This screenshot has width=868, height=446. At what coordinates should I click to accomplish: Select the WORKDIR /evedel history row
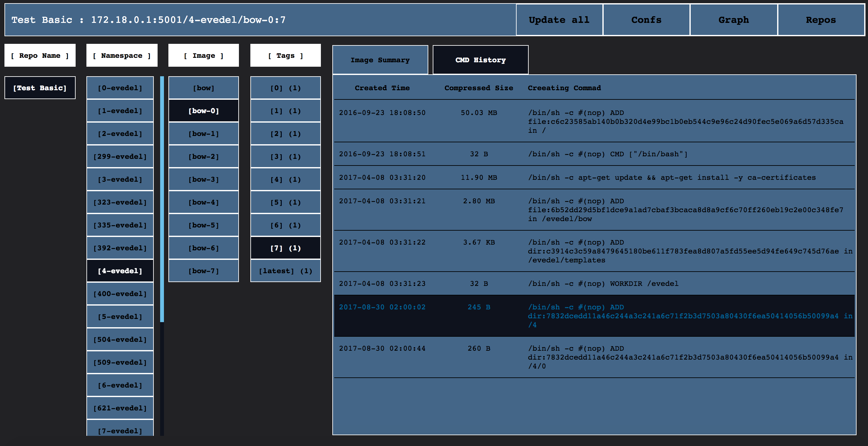coord(594,284)
